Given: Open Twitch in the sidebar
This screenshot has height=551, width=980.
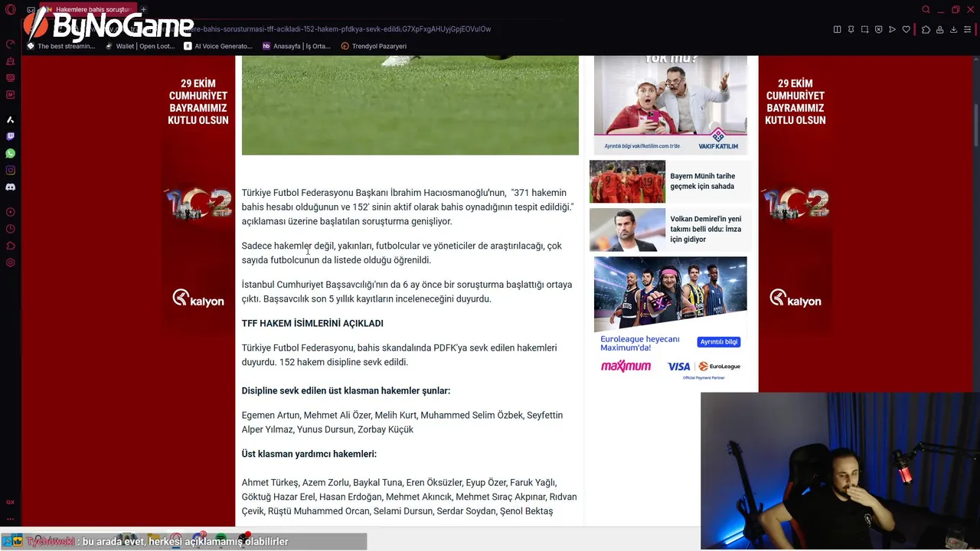Looking at the screenshot, I should (x=10, y=136).
